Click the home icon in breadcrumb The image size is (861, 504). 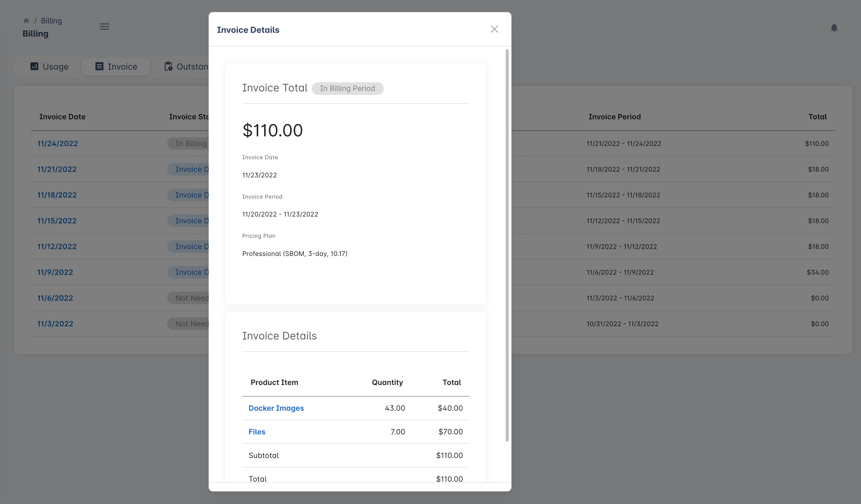click(x=26, y=21)
